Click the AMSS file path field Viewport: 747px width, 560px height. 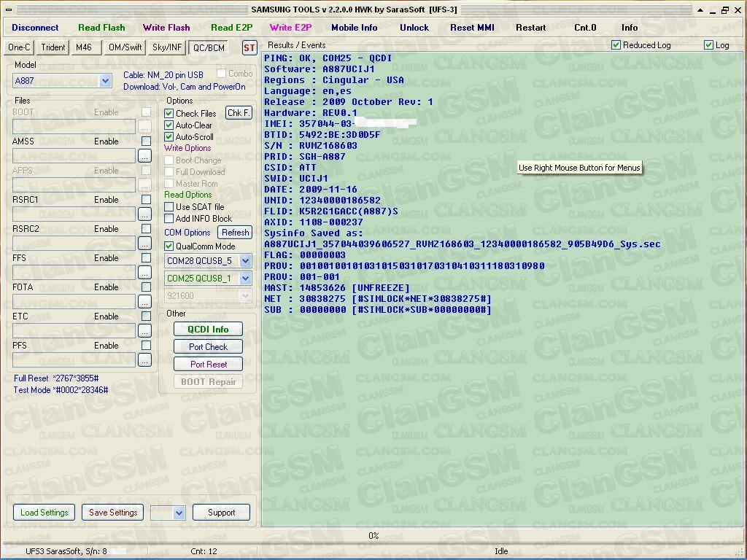pyautogui.click(x=74, y=156)
